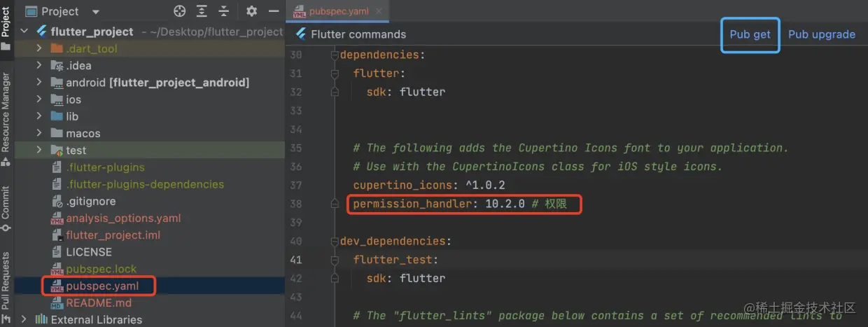The width and height of the screenshot is (868, 327).
Task: Select the .idea folder icon
Action: coord(57,65)
